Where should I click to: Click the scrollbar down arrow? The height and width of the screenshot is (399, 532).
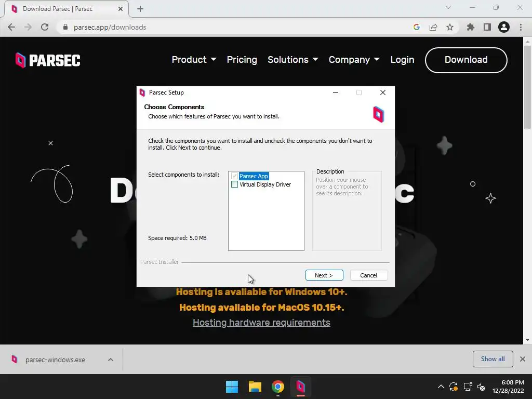527,340
